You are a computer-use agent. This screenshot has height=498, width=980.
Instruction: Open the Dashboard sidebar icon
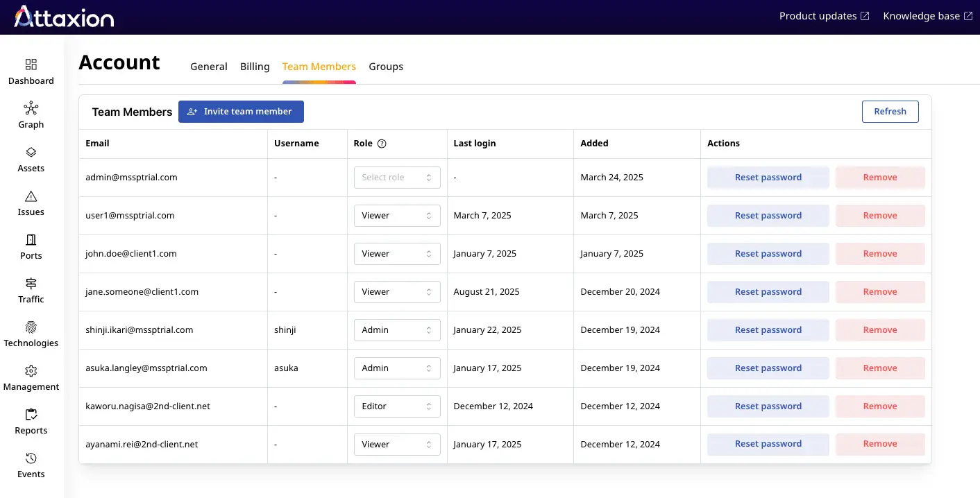coord(31,65)
